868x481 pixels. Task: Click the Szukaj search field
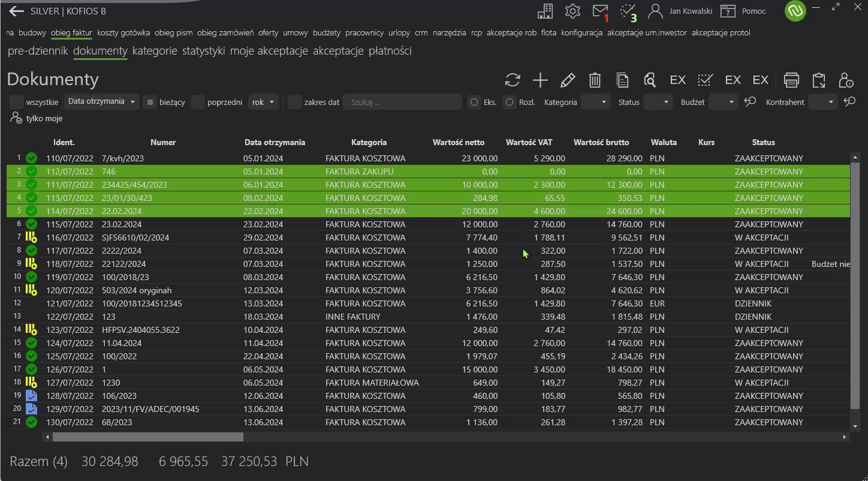[402, 102]
